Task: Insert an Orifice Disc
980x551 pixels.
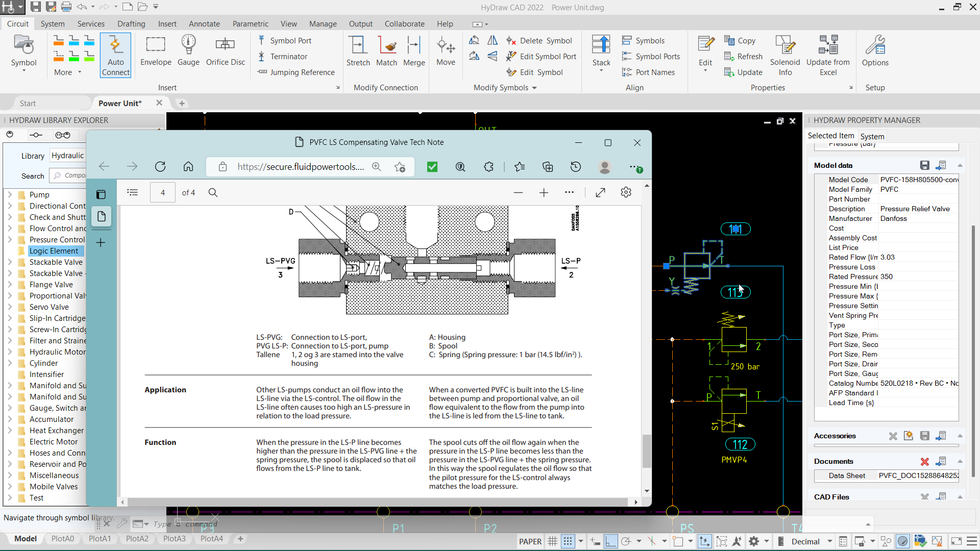Action: point(225,51)
